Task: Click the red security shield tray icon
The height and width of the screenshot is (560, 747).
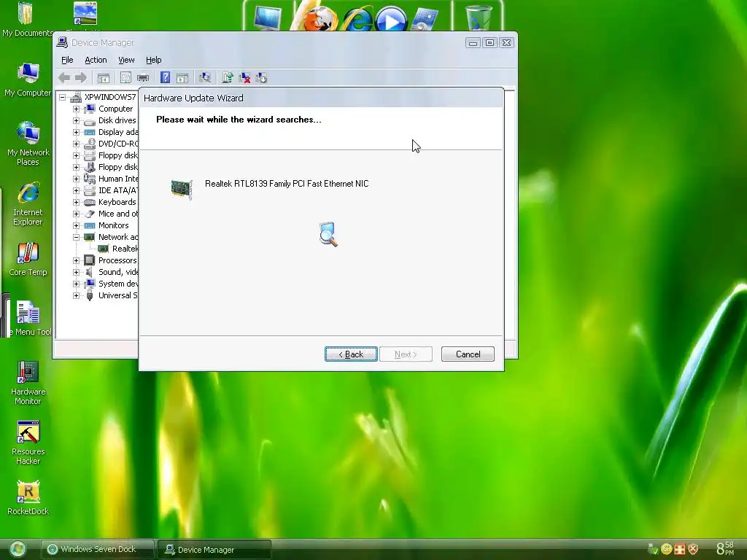Action: click(x=693, y=549)
